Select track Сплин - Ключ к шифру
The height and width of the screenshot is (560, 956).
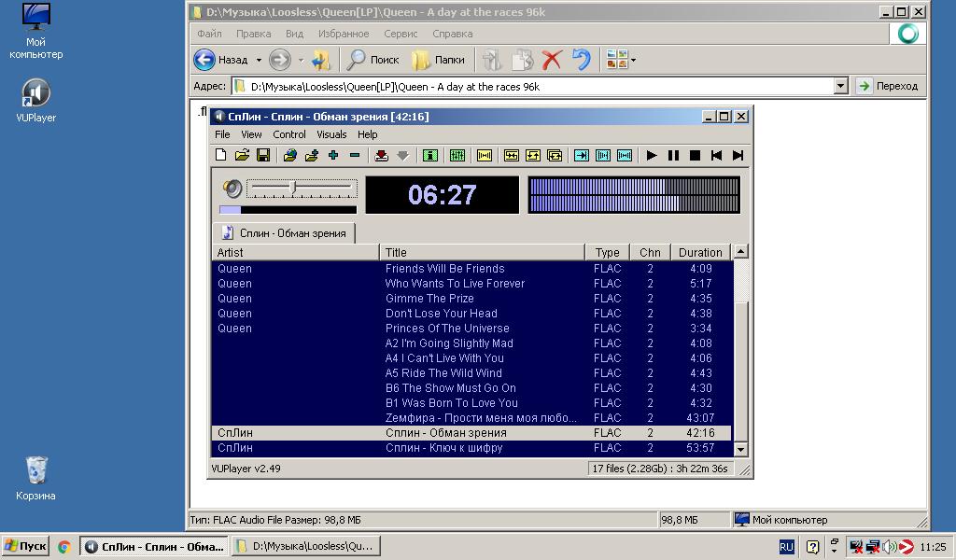[471, 448]
